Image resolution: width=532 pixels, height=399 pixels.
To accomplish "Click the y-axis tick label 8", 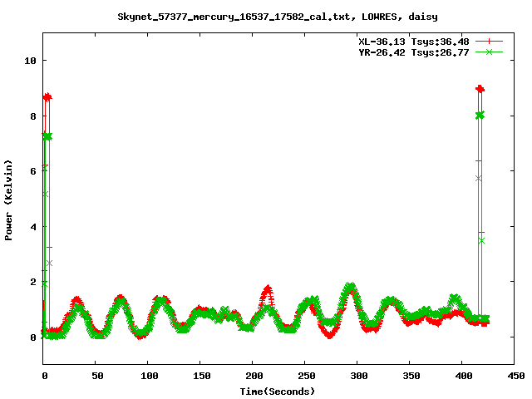I will [33, 116].
